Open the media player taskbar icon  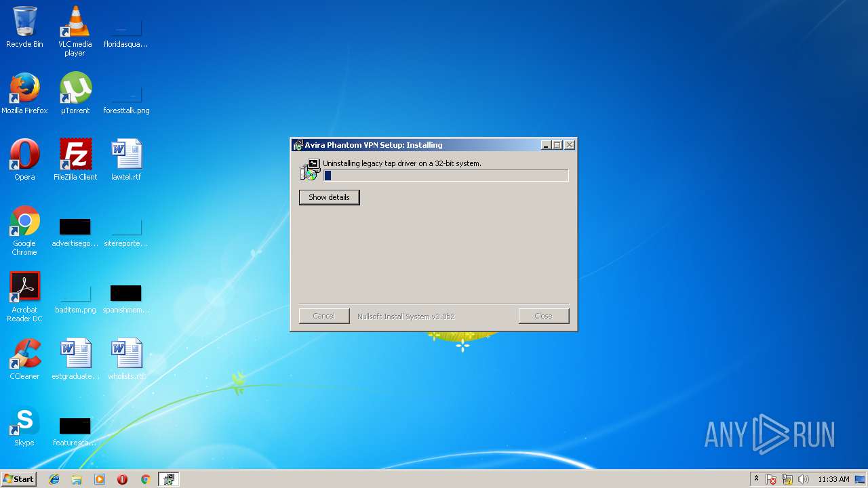[x=100, y=479]
